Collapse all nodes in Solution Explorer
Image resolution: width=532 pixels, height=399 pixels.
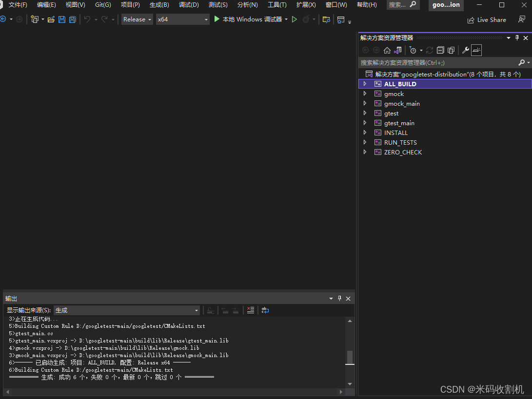tap(440, 50)
